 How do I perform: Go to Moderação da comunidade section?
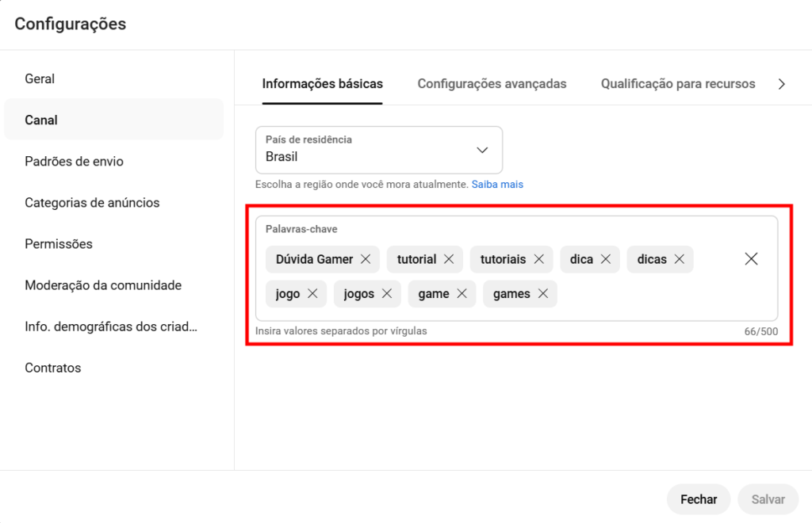point(103,285)
